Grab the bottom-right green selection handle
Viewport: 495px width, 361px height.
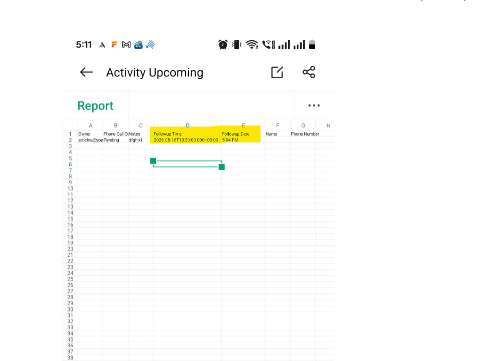click(222, 167)
